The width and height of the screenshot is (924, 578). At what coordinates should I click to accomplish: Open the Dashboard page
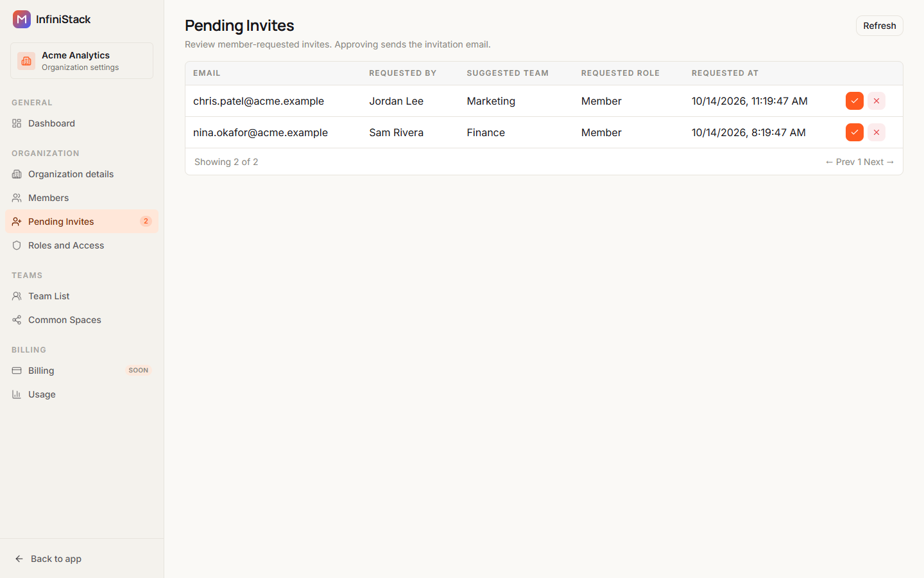click(81, 123)
